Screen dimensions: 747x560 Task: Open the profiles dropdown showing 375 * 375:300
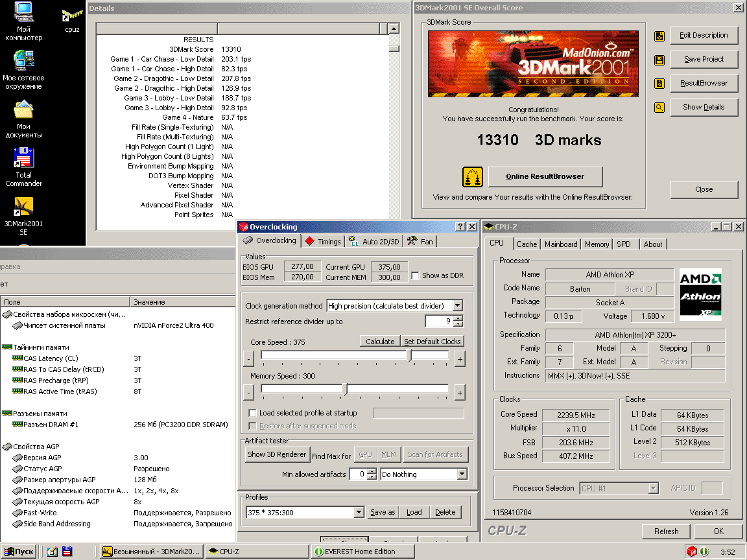coord(359,512)
